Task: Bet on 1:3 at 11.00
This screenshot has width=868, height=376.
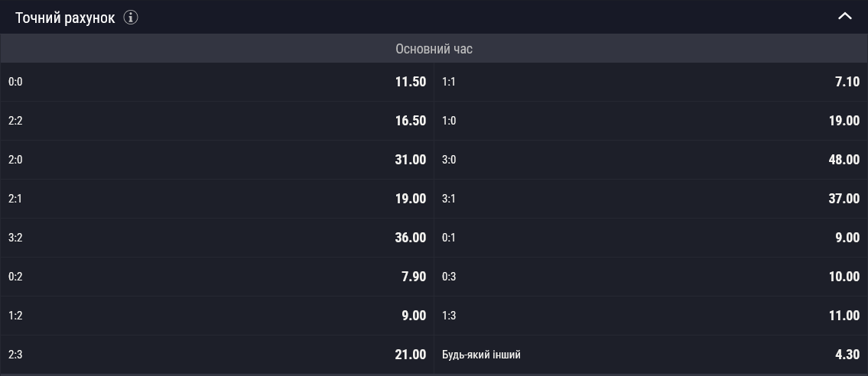Action: [651, 316]
